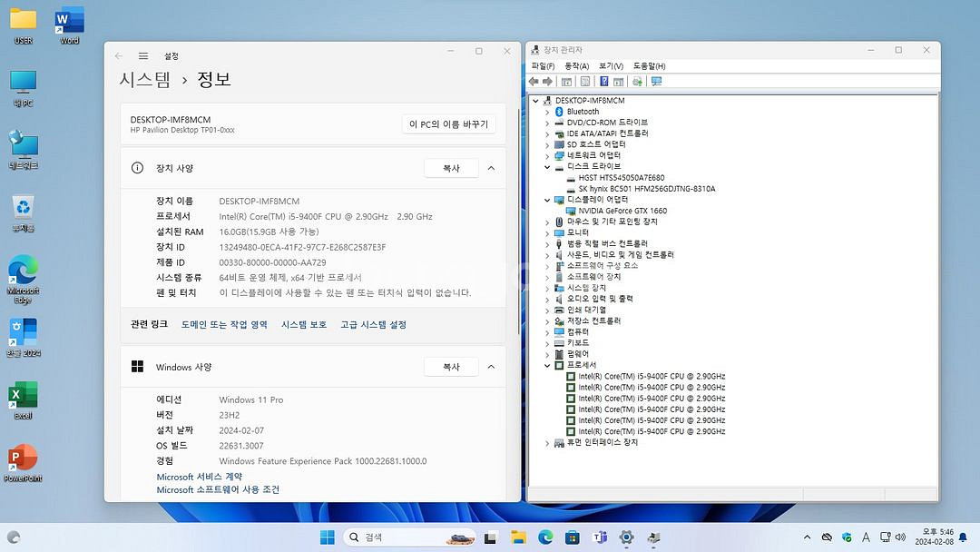Screen dimensions: 980x552
Task: Open Teams from the taskbar
Action: pyautogui.click(x=600, y=537)
